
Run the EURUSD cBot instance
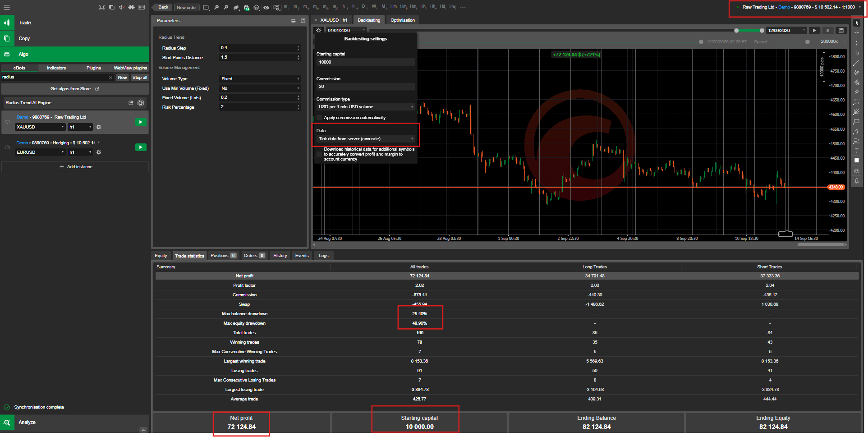point(141,147)
